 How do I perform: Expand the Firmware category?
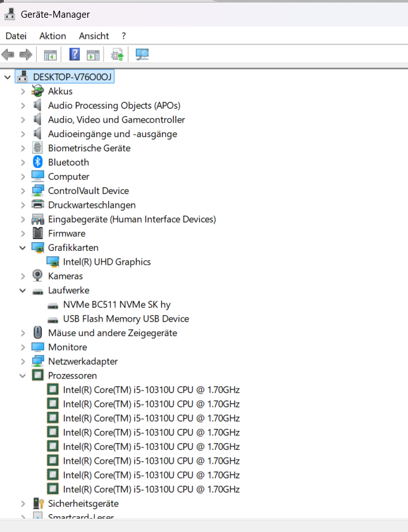(x=23, y=234)
